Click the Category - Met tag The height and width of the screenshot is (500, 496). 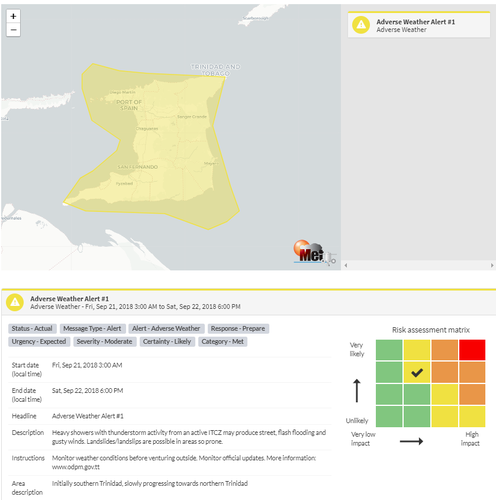(223, 342)
